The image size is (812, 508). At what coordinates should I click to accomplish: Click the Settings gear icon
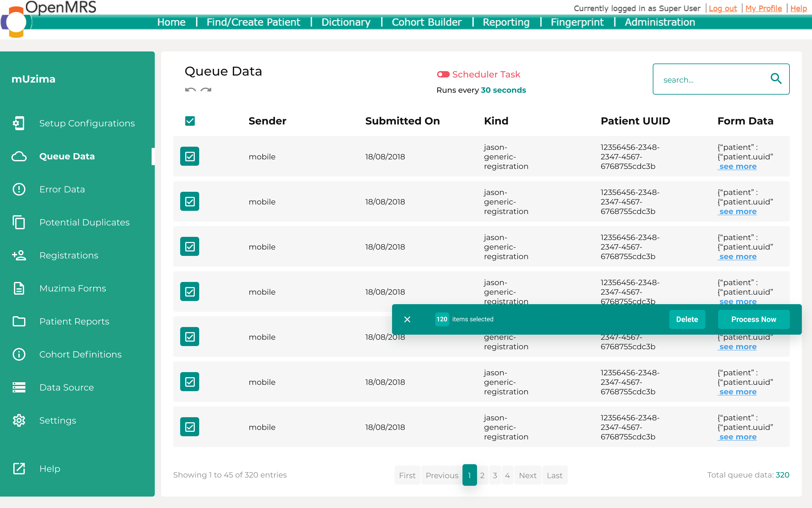point(19,420)
